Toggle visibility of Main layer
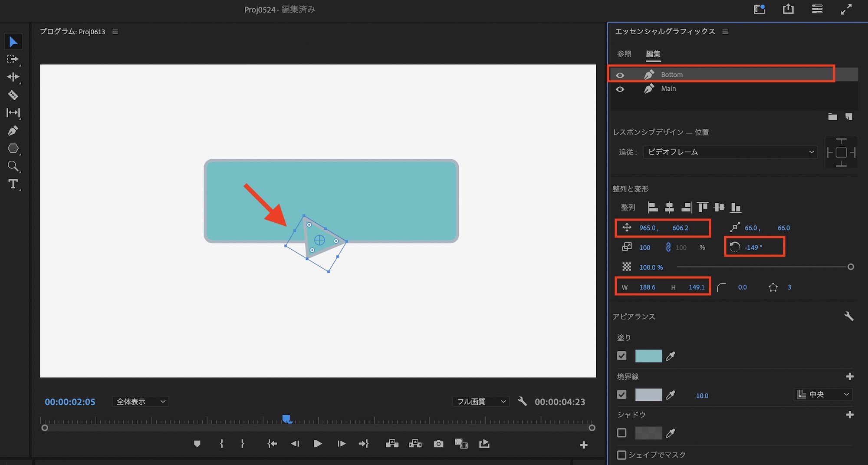868x465 pixels. click(x=620, y=89)
